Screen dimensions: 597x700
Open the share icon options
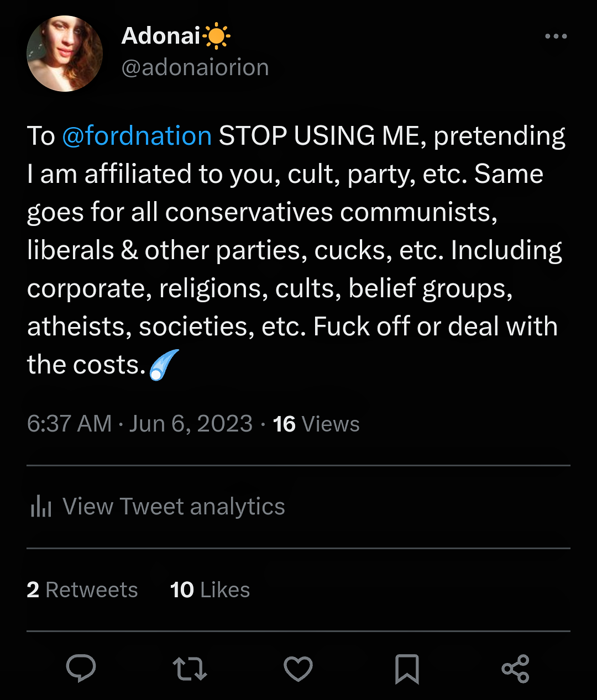point(515,669)
